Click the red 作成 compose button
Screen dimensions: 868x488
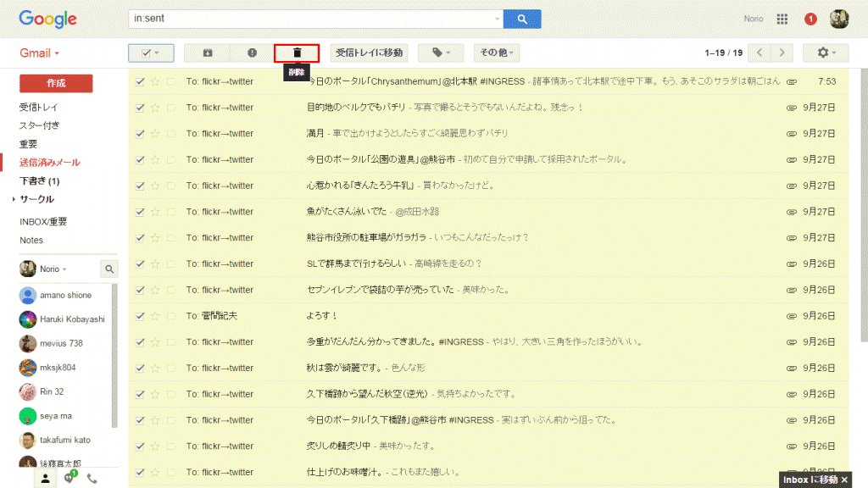coord(56,83)
